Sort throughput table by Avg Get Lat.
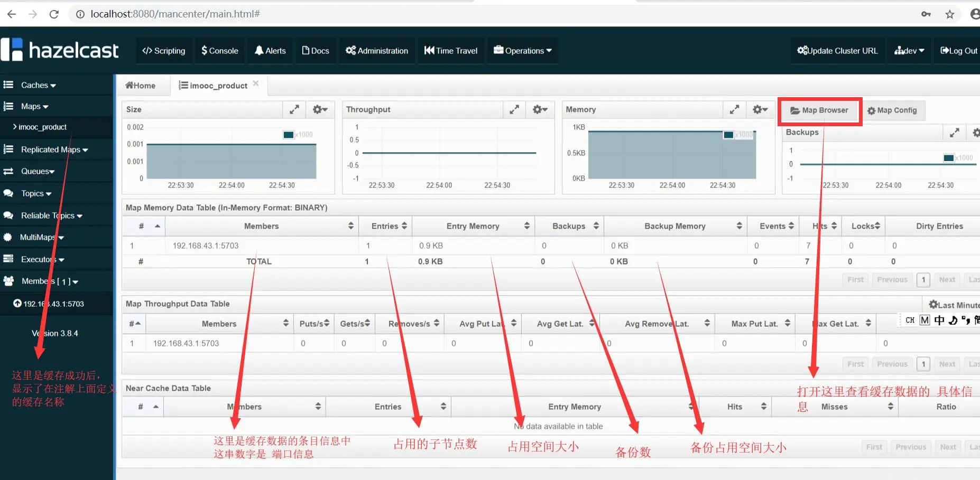This screenshot has width=980, height=480. pos(560,324)
